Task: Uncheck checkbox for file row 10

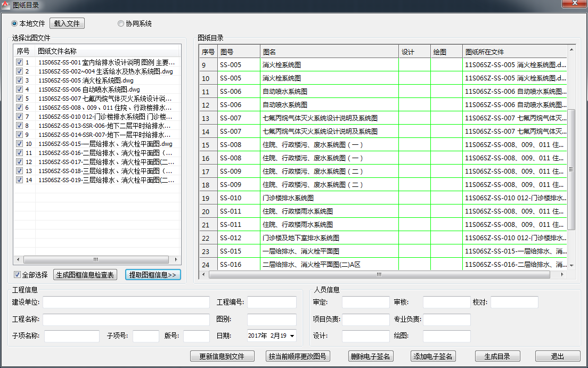Action: pos(20,144)
